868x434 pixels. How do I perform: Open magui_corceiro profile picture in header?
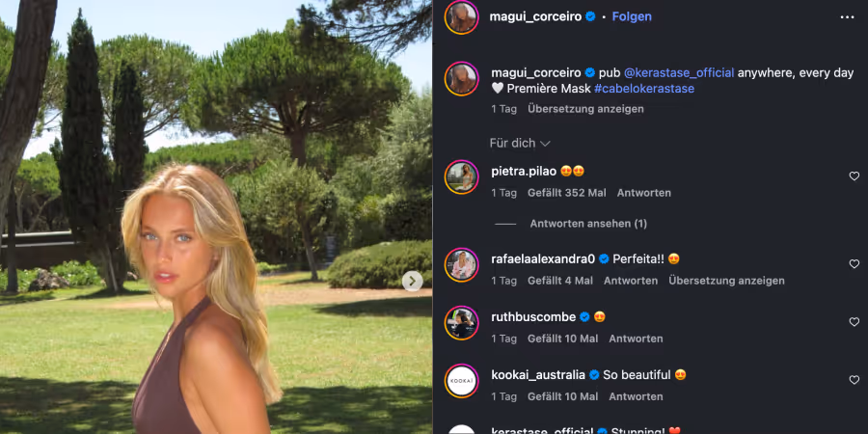point(462,17)
